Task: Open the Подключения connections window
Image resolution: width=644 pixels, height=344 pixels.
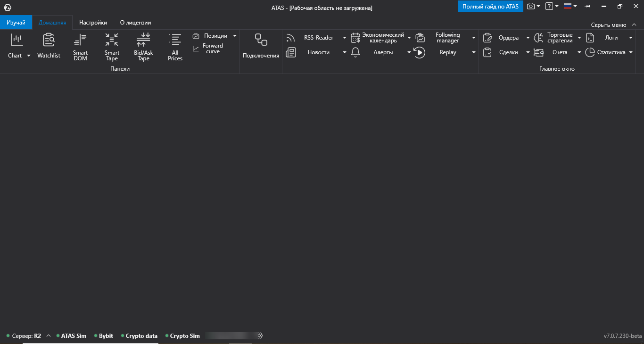Action: pyautogui.click(x=261, y=46)
